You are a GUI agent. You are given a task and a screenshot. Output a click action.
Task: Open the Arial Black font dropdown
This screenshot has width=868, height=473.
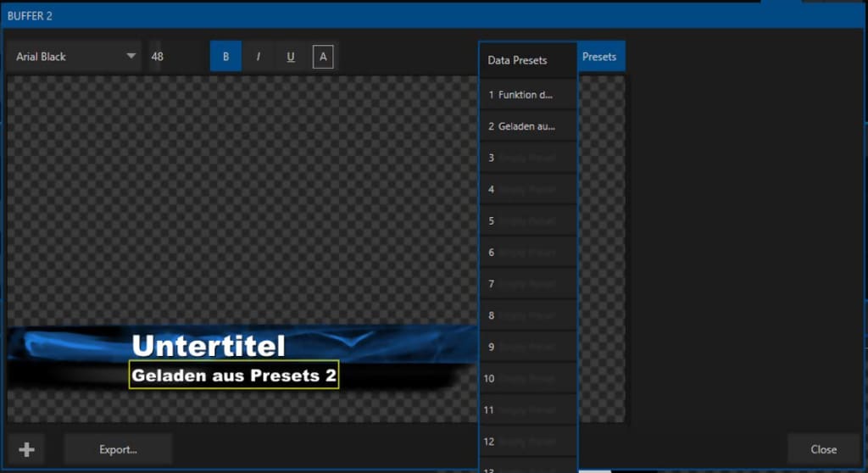coord(75,57)
